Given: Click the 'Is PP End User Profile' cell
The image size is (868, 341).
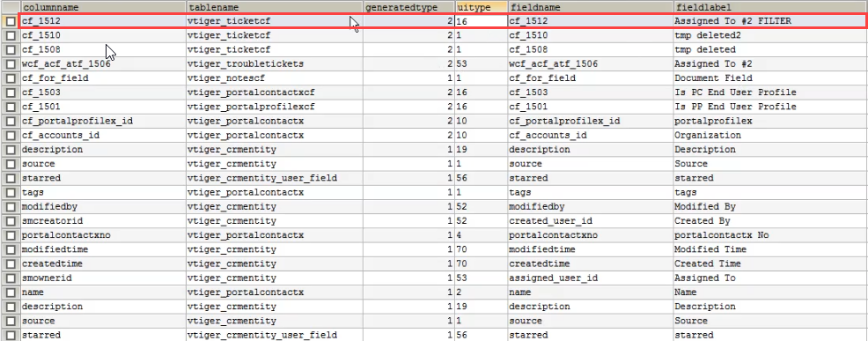Looking at the screenshot, I should (770, 107).
